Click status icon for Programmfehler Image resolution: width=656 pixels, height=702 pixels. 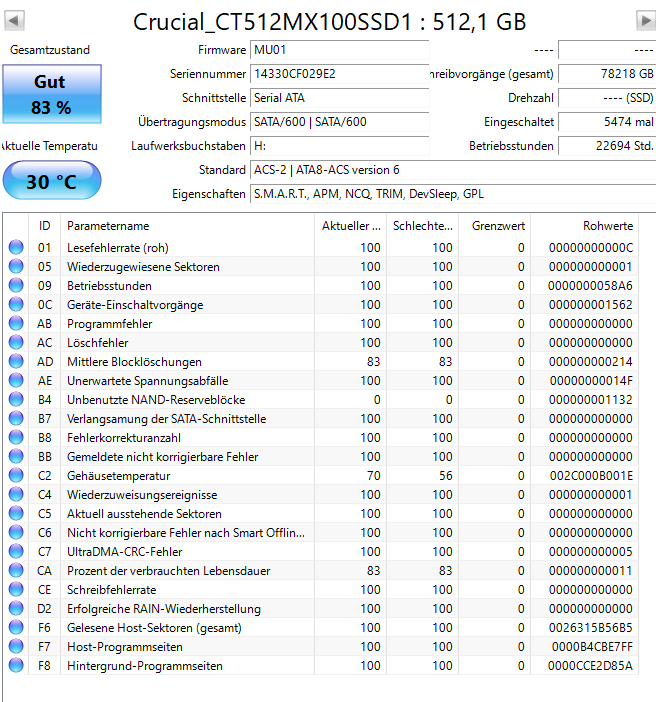coord(16,323)
